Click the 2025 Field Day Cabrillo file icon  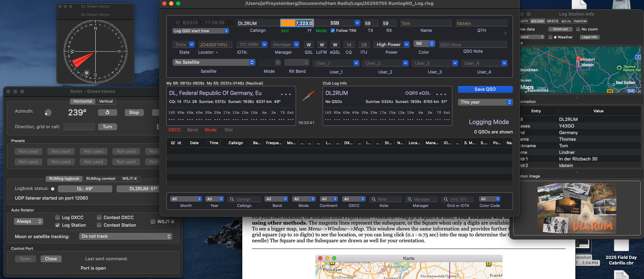[x=621, y=245]
